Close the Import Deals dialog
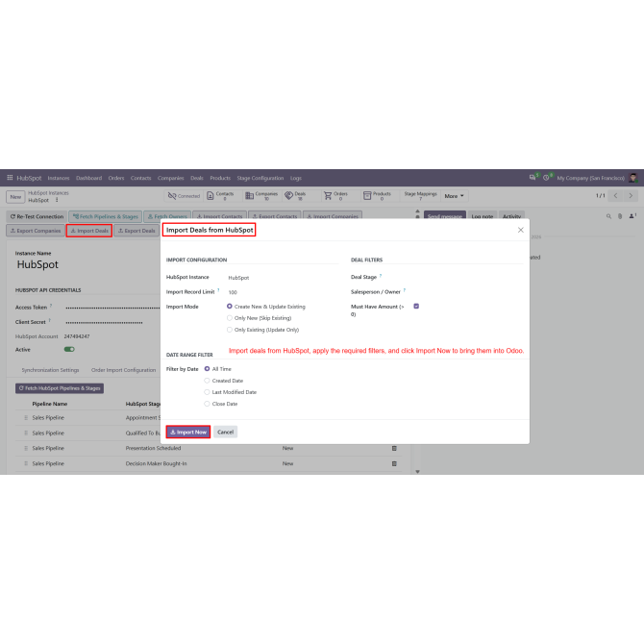This screenshot has height=644, width=644. [521, 230]
